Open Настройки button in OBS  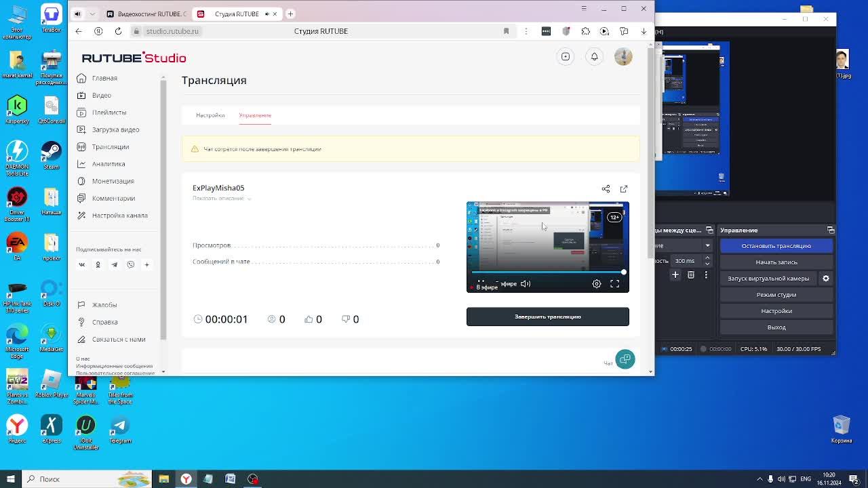tap(776, 311)
